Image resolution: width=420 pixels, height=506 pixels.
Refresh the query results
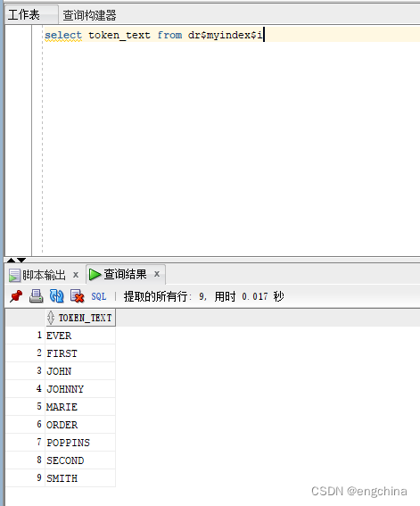coord(56,296)
